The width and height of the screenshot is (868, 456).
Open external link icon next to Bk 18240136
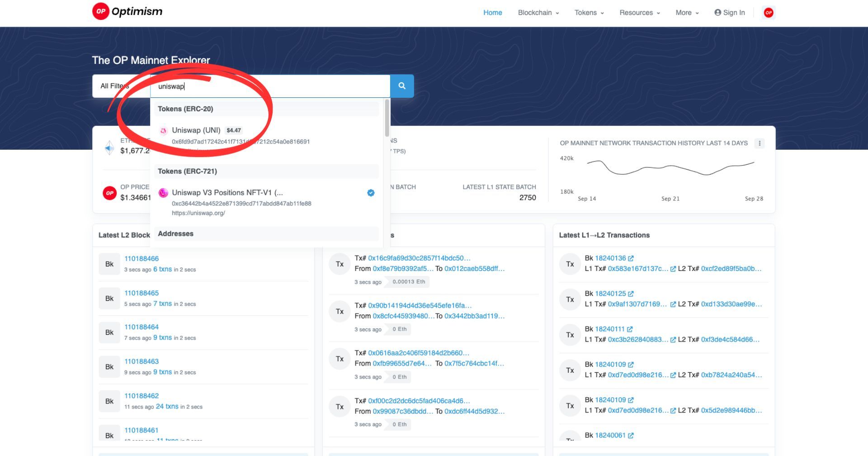coord(631,258)
